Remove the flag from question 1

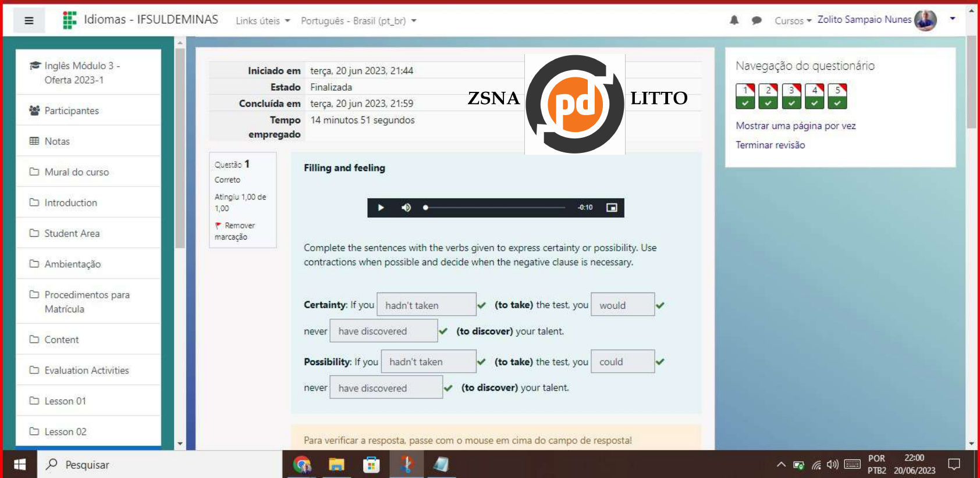[235, 231]
